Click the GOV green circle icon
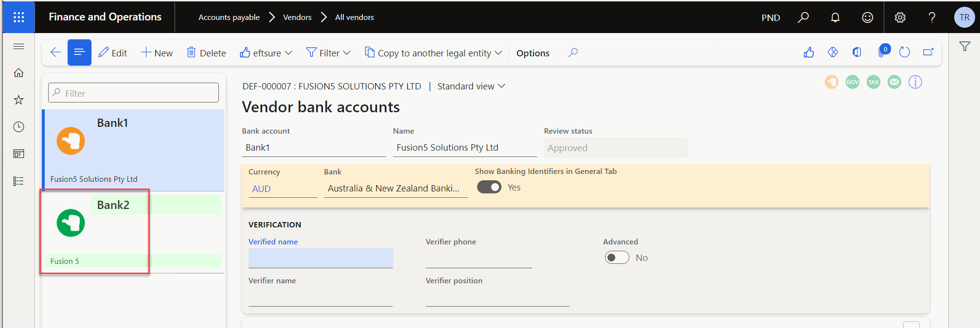Image resolution: width=980 pixels, height=328 pixels. click(x=853, y=82)
